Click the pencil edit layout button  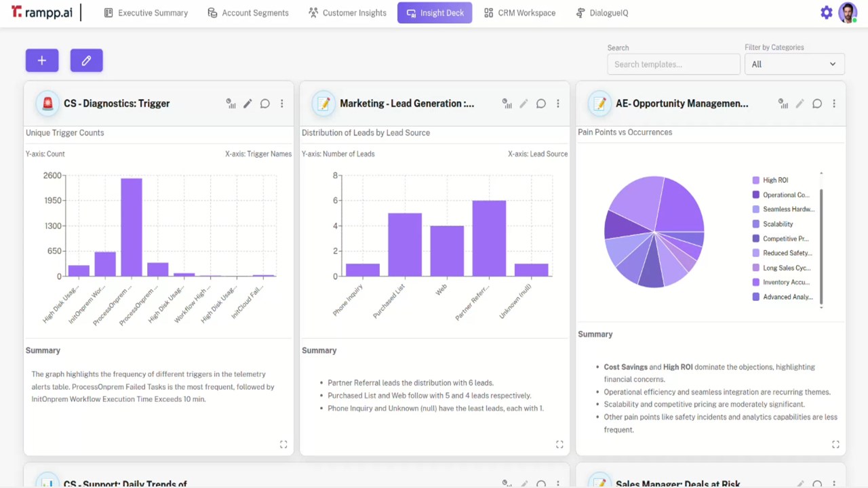[86, 60]
